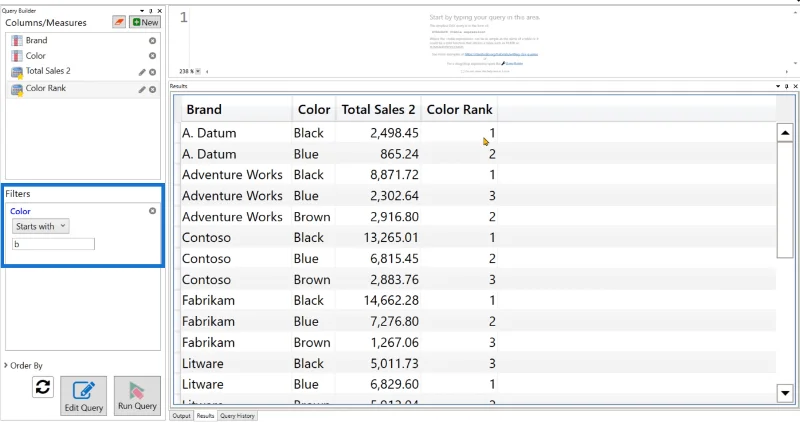Click the Query Builder link in help text

pos(513,64)
